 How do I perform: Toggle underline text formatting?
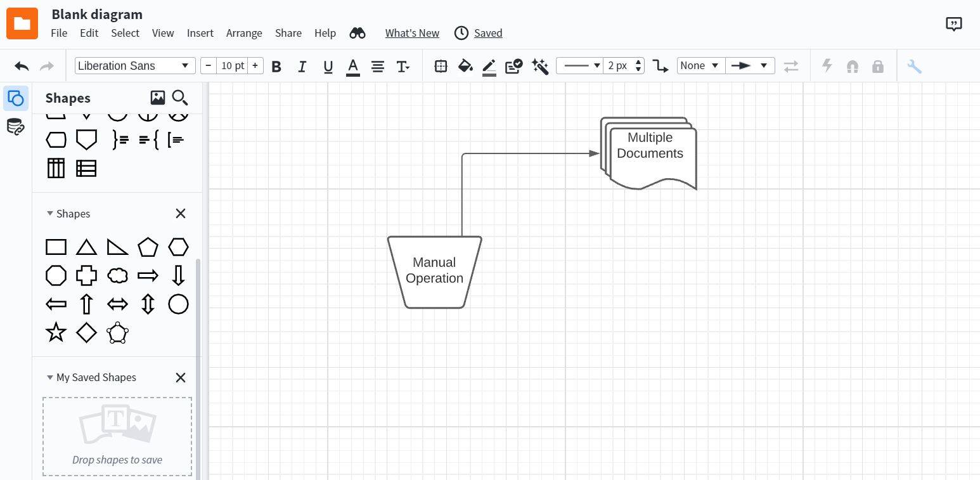(x=328, y=66)
